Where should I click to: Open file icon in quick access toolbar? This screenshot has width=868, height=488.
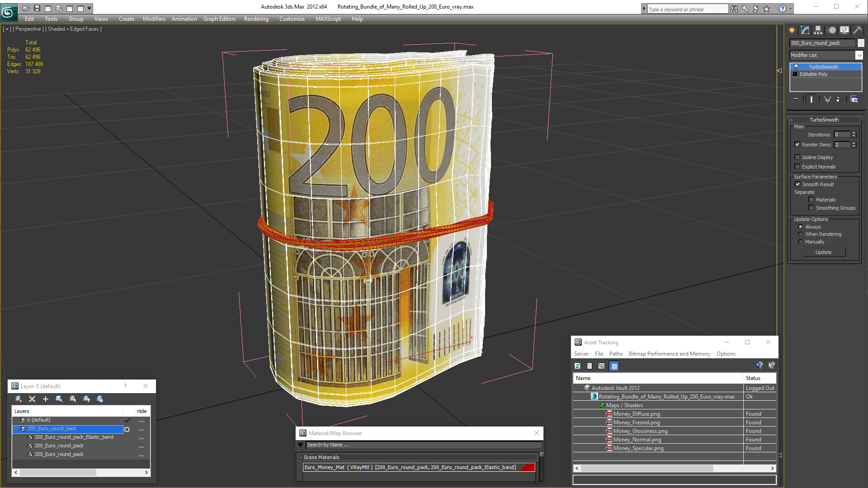click(26, 8)
